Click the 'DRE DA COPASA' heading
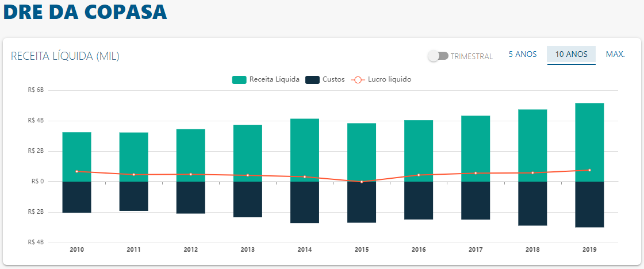Viewport: 644px width, 269px height. tap(85, 11)
